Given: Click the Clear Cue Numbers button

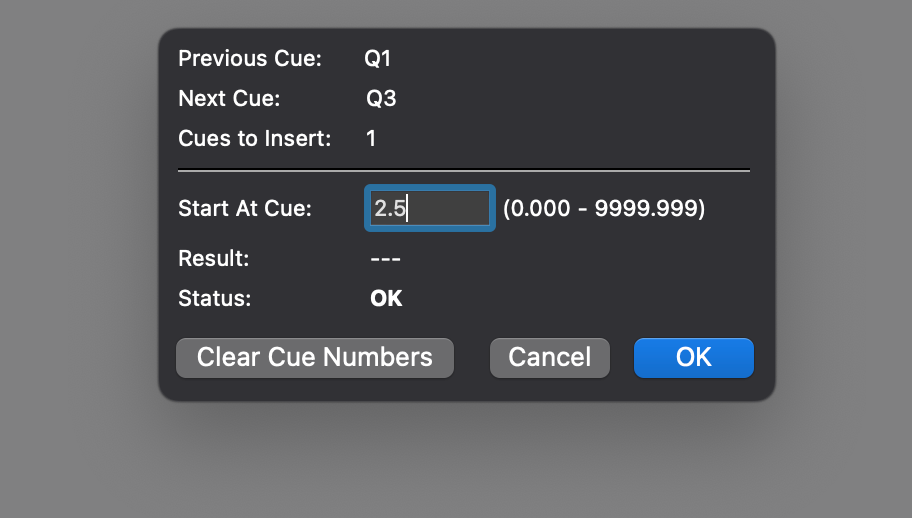Looking at the screenshot, I should 314,358.
